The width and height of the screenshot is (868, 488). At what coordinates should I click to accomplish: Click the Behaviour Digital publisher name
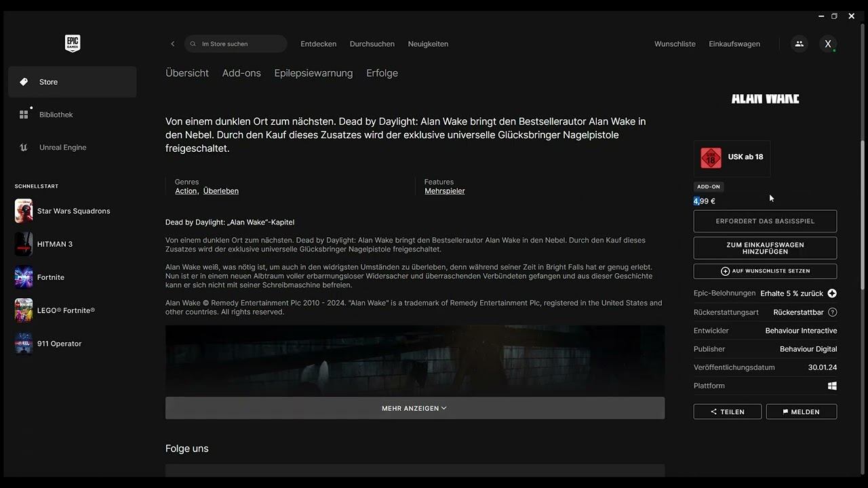tap(808, 349)
